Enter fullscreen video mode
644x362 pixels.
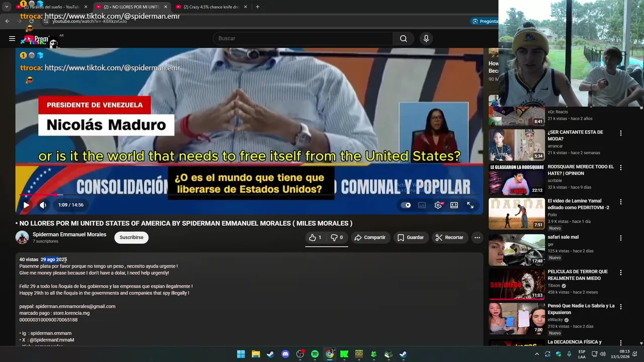[470, 205]
